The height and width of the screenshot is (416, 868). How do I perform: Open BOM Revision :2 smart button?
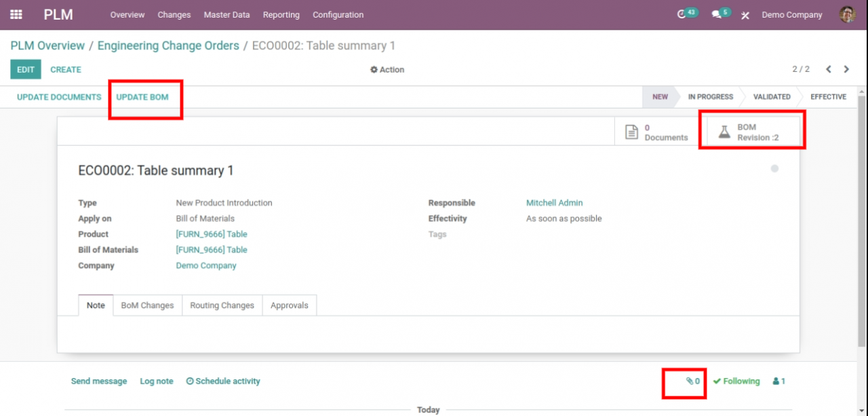pos(751,130)
